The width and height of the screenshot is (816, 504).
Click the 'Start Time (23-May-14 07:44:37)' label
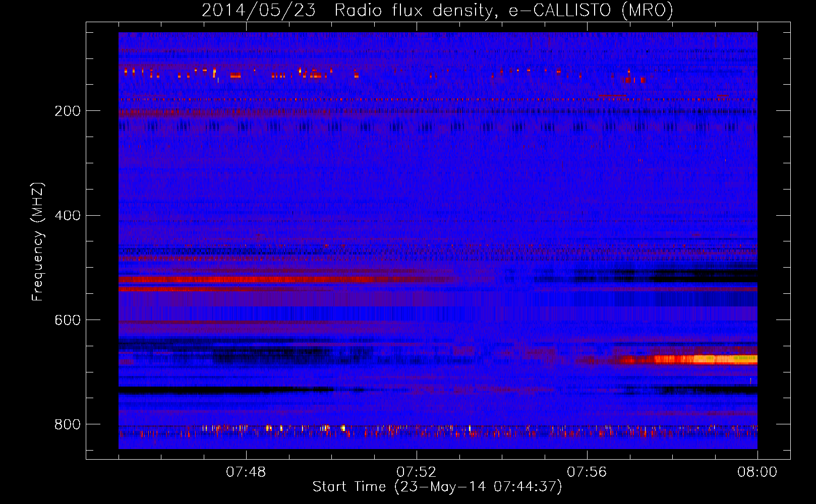pos(437,487)
